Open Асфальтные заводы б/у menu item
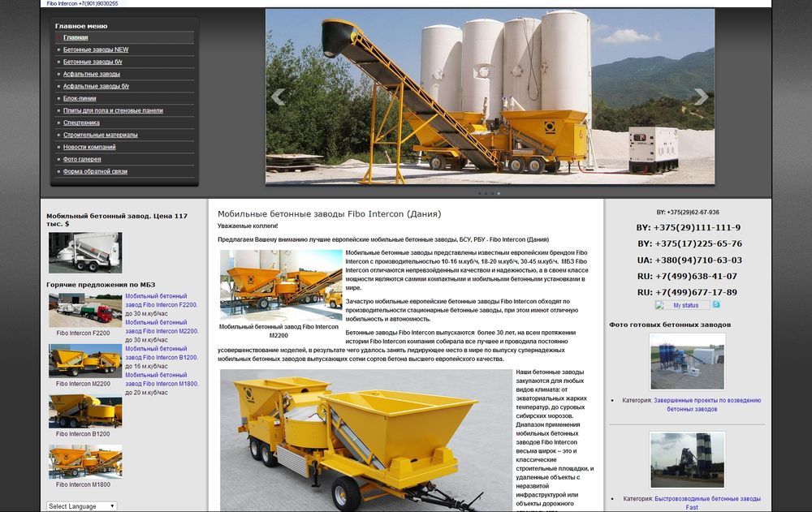The height and width of the screenshot is (512, 812). point(97,86)
